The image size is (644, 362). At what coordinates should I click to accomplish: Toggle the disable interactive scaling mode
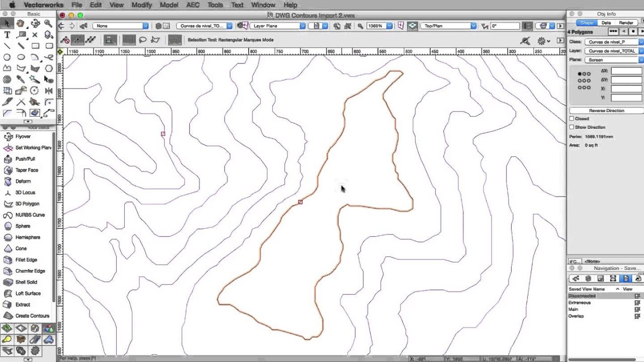pos(65,40)
